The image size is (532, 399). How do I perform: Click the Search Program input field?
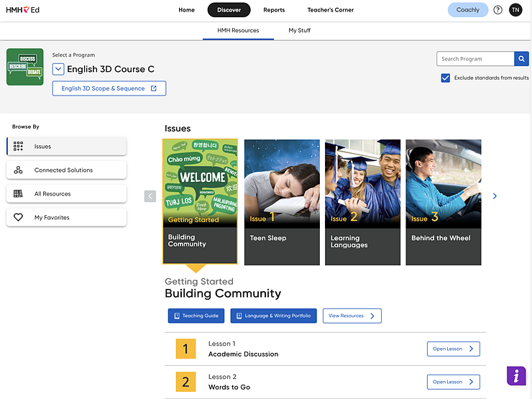pos(475,59)
